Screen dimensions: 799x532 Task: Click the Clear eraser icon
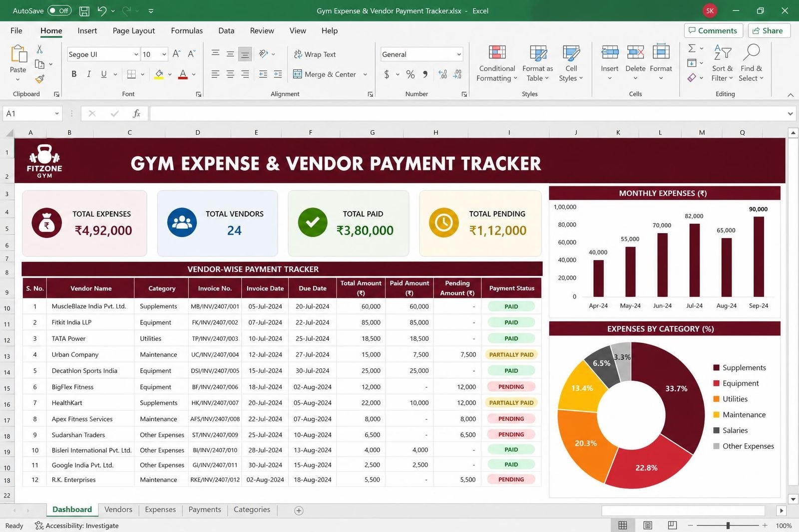coord(692,78)
